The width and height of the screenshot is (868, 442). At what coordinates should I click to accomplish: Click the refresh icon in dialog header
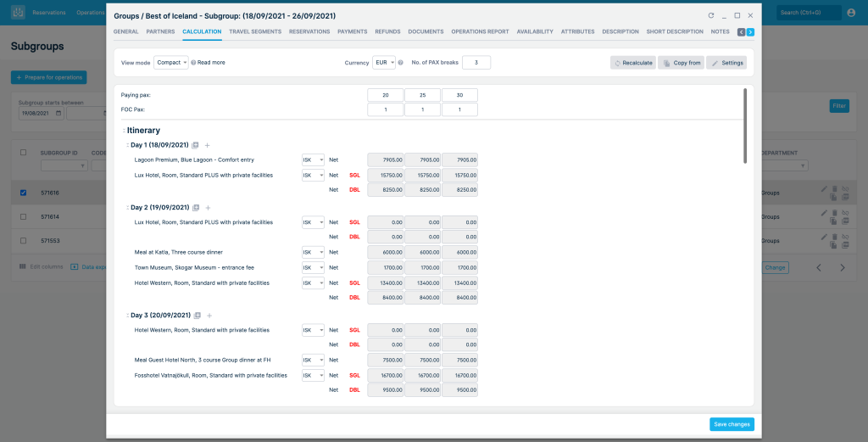tap(711, 15)
